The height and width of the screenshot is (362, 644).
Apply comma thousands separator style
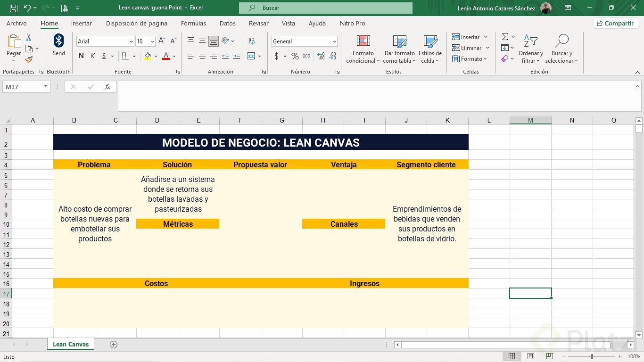click(x=306, y=56)
